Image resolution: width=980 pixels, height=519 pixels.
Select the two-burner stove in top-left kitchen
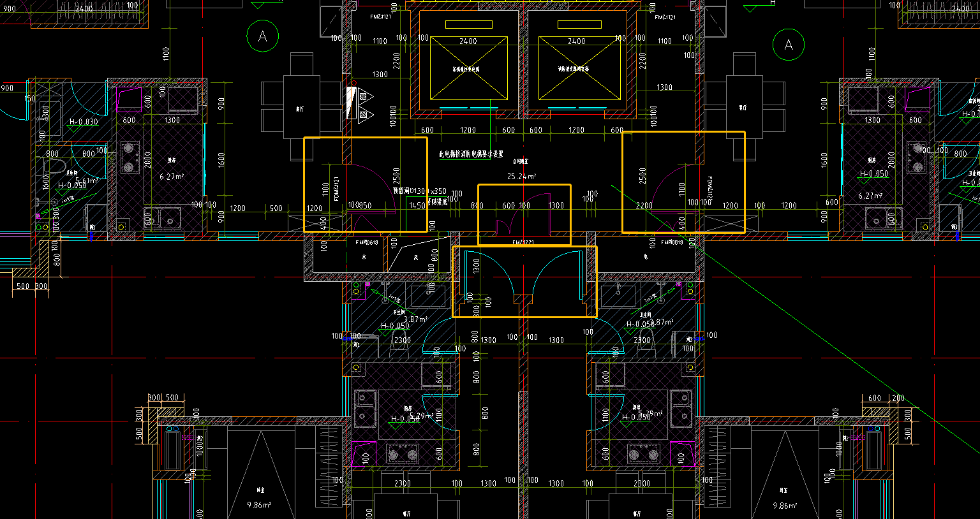click(130, 158)
